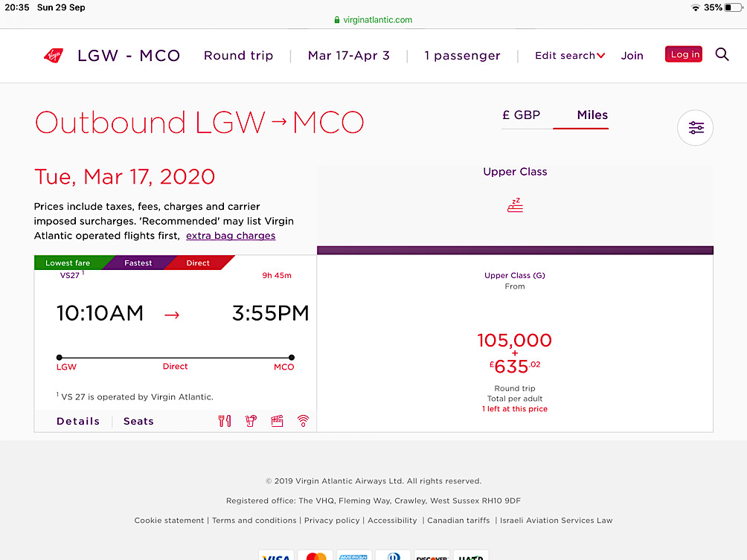Click the onboard Wi-Fi amenity icon
The width and height of the screenshot is (747, 560).
pos(303,421)
